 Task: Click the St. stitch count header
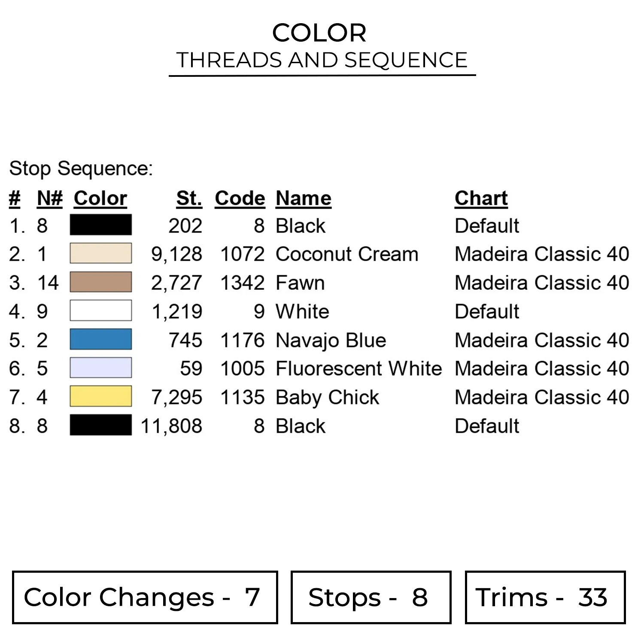(189, 198)
